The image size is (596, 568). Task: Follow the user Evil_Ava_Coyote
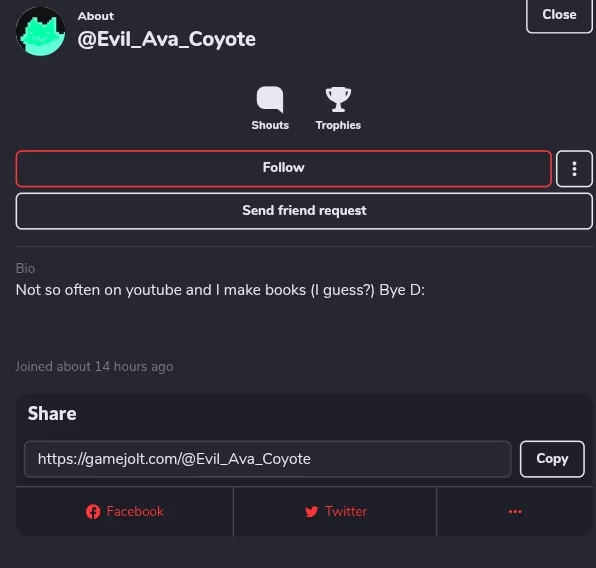[x=284, y=168]
